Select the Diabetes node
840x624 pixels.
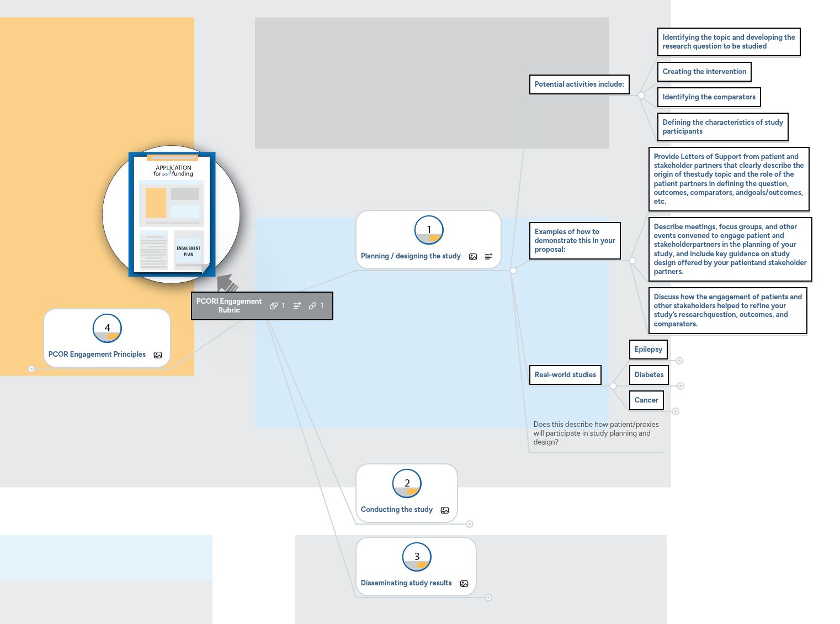(x=649, y=375)
